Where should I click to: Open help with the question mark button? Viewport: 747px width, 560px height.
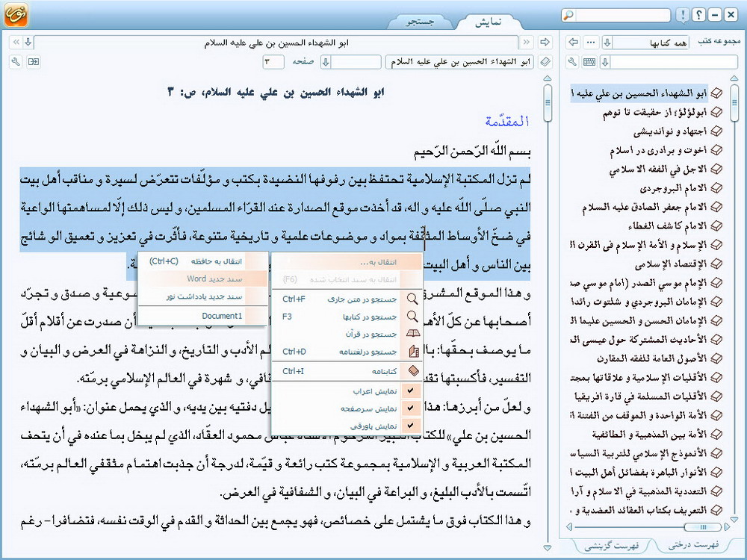pos(698,15)
